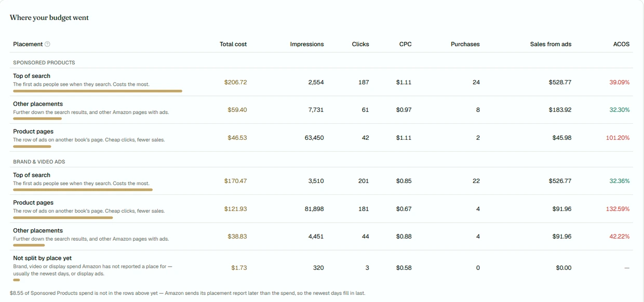Click the $183.92 sales from ads value

click(560, 110)
